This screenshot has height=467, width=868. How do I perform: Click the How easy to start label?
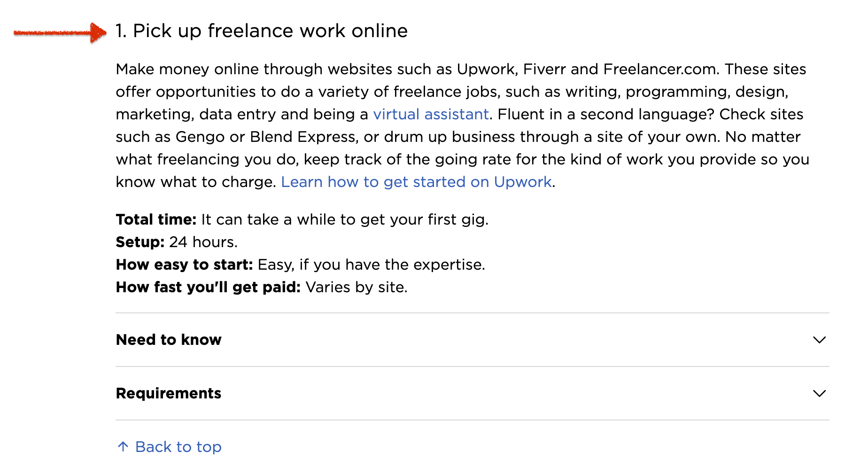point(184,265)
